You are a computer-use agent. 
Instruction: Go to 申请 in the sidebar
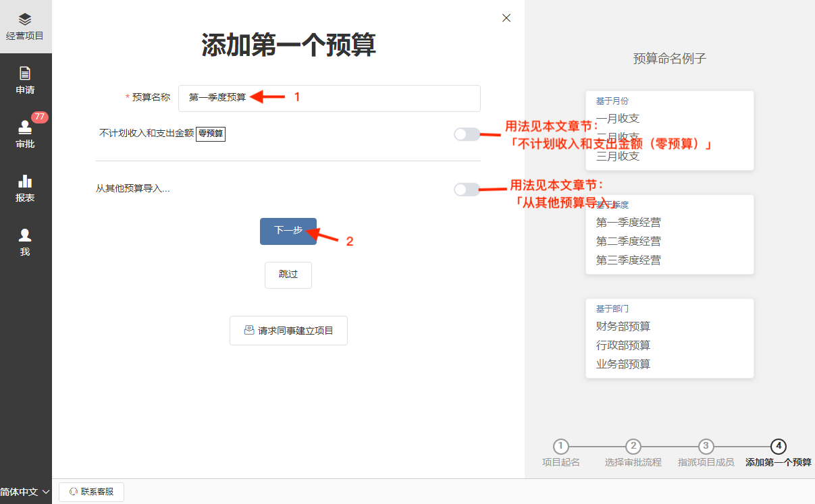point(25,80)
